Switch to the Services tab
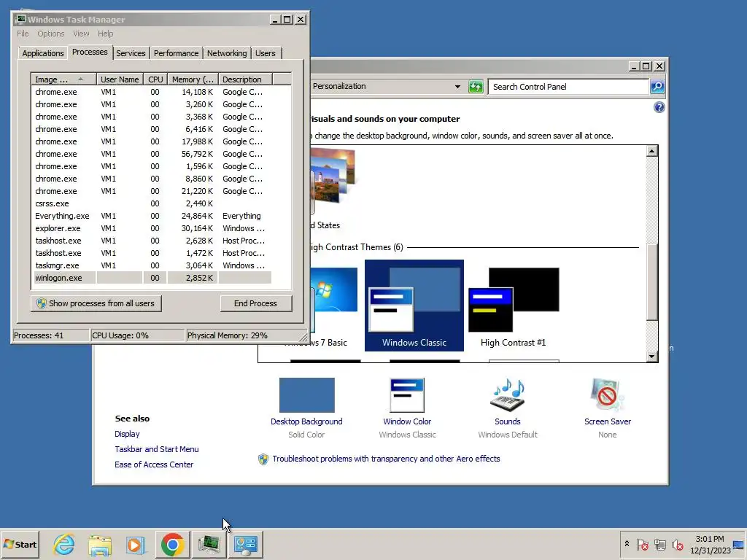This screenshot has width=747, height=560. [131, 53]
